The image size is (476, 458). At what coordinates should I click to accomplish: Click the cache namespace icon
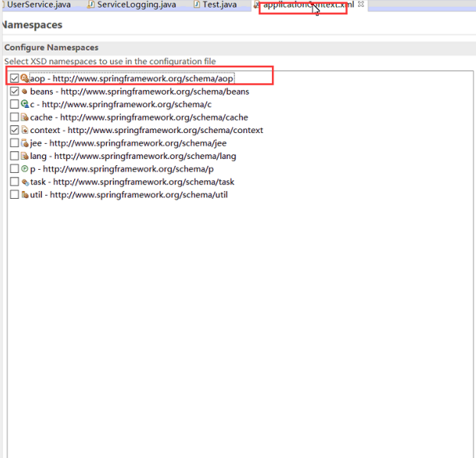(24, 117)
